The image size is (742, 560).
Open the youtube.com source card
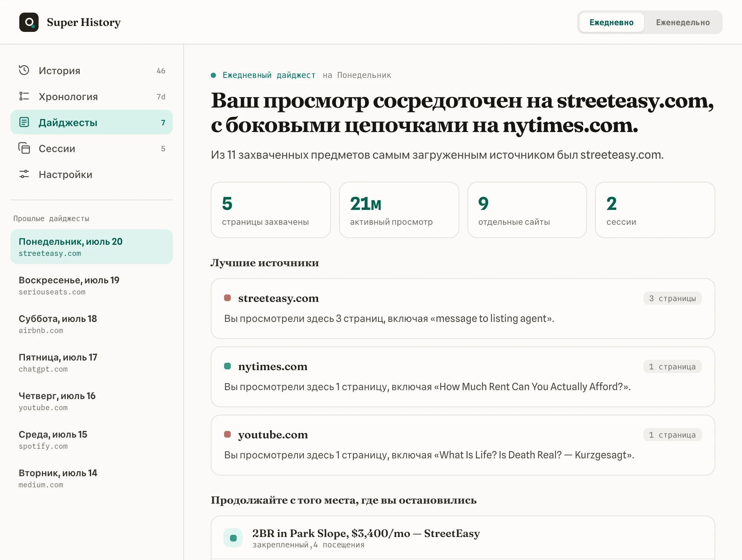[463, 445]
